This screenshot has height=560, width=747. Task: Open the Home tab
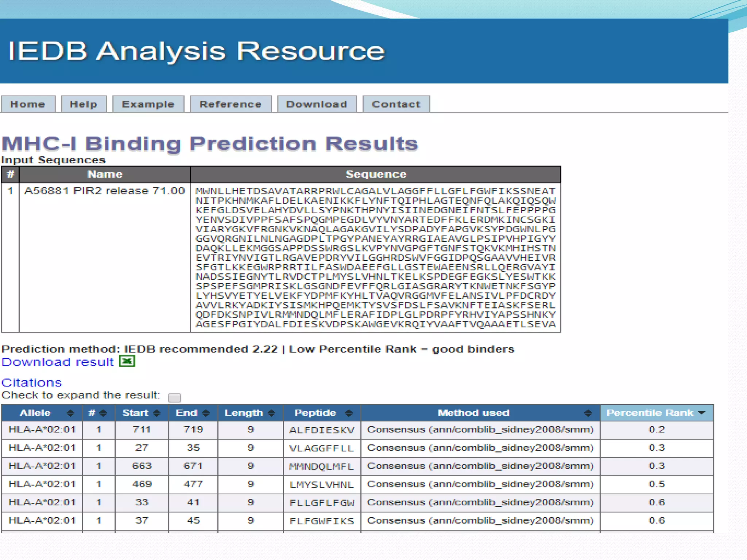point(28,104)
